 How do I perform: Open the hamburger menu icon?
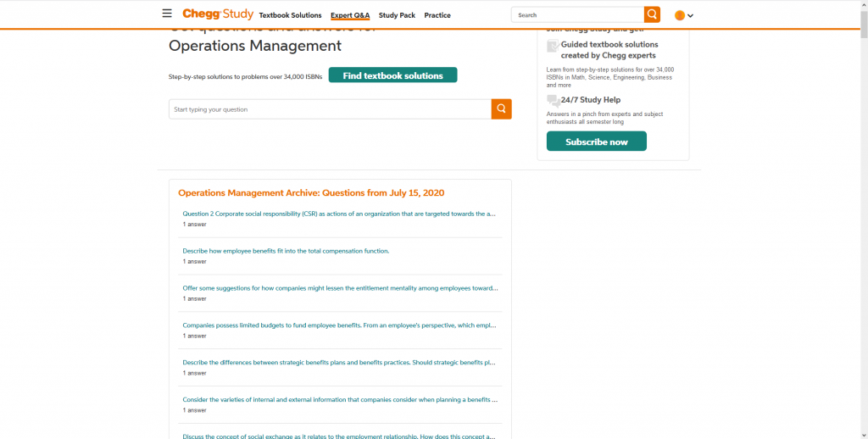[x=167, y=14]
